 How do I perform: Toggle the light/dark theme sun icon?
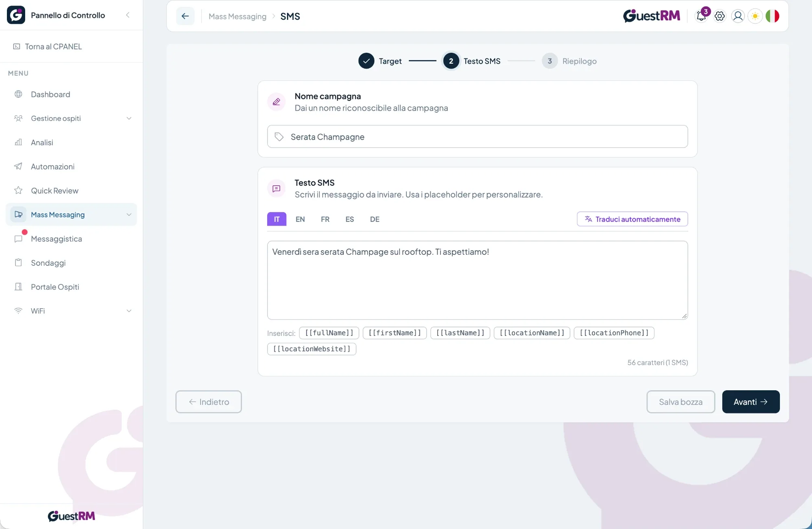[755, 16]
